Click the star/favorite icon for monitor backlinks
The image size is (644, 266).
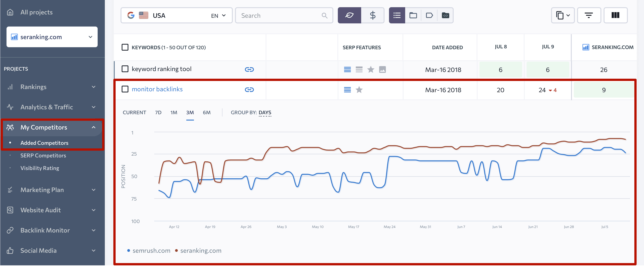point(360,89)
